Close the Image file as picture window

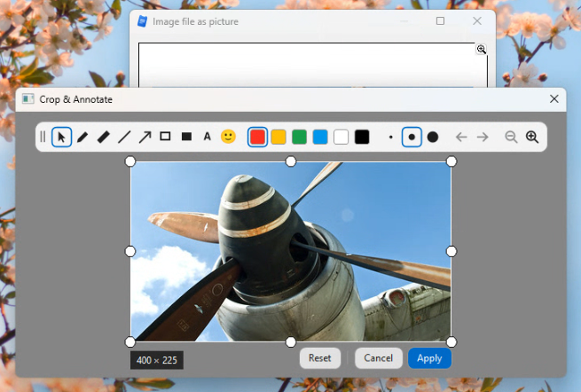(x=477, y=21)
